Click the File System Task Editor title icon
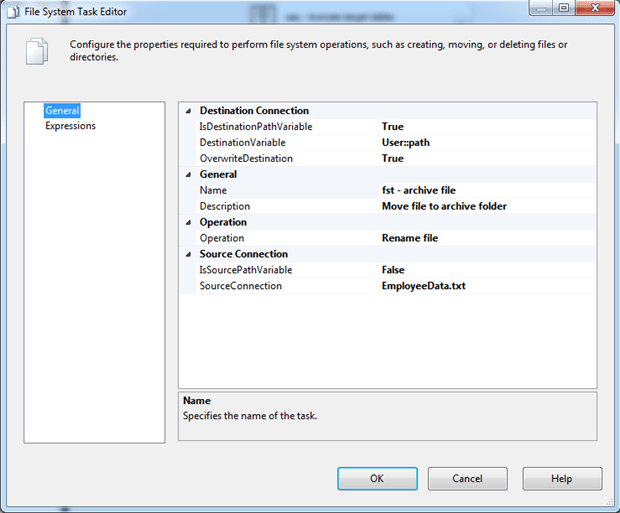The height and width of the screenshot is (513, 620). pyautogui.click(x=12, y=12)
